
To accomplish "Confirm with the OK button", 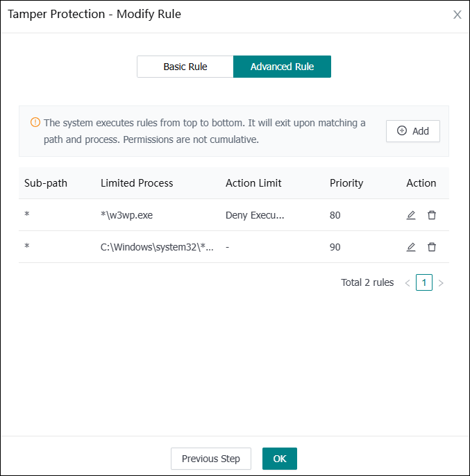I will 280,459.
